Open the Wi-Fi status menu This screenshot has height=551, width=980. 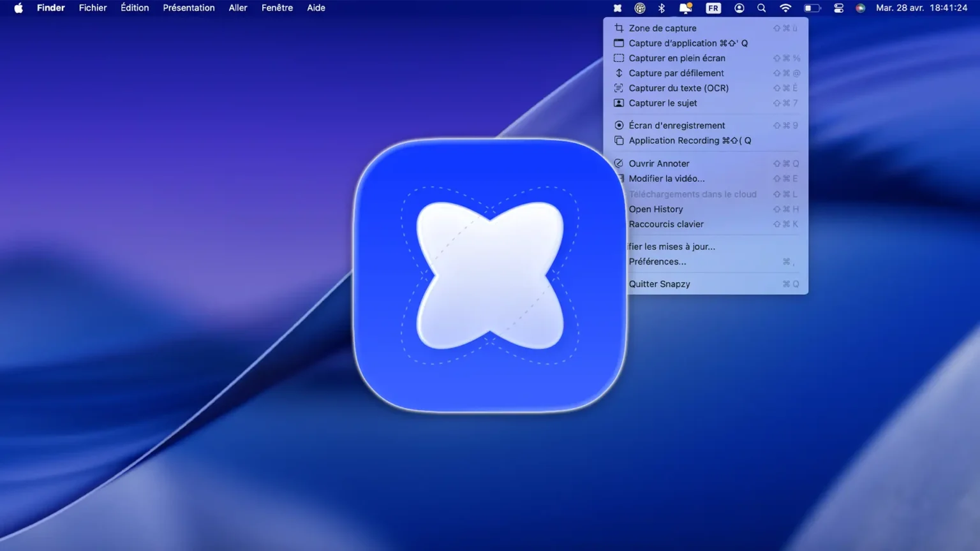pyautogui.click(x=785, y=8)
